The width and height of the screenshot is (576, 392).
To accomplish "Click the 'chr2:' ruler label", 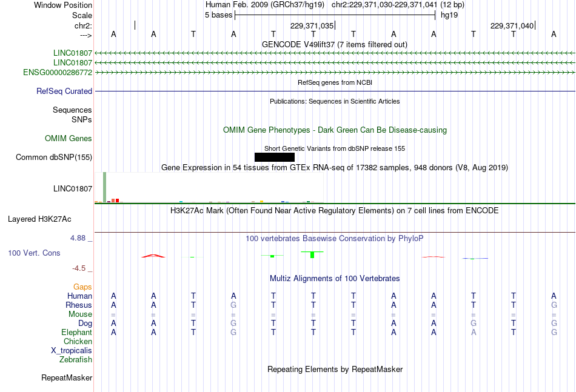I will click(x=83, y=25).
